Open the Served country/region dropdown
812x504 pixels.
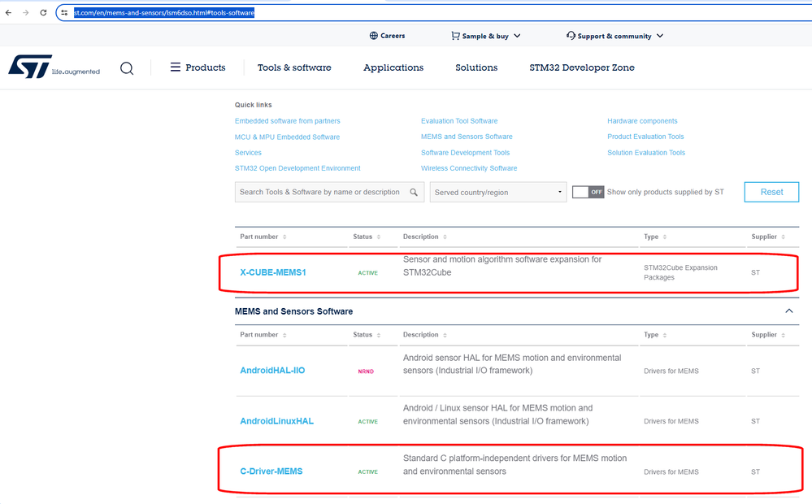pyautogui.click(x=498, y=192)
